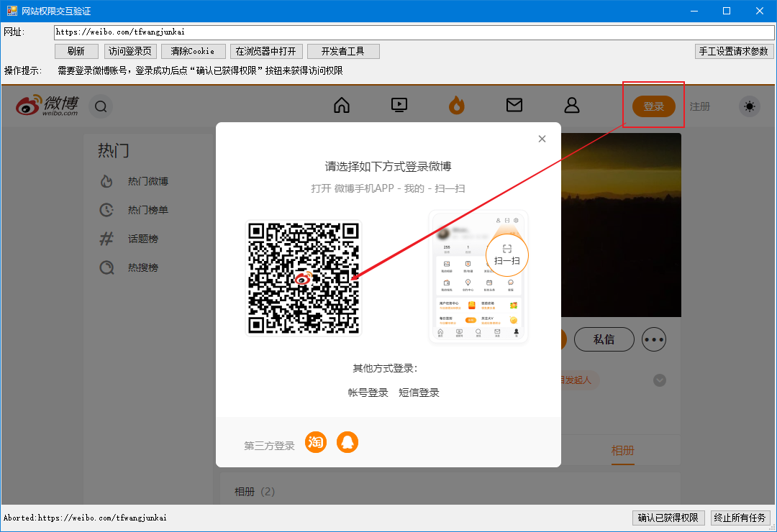Click the orange 登录 button
This screenshot has width=777, height=532.
point(653,106)
